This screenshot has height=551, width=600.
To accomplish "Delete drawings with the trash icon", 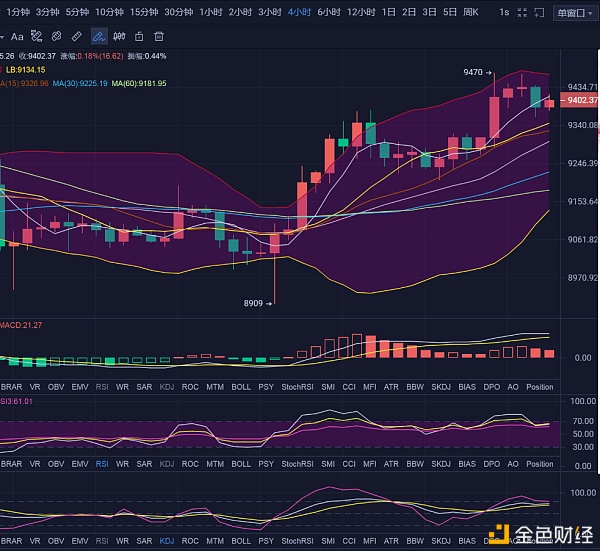I will 159,37.
